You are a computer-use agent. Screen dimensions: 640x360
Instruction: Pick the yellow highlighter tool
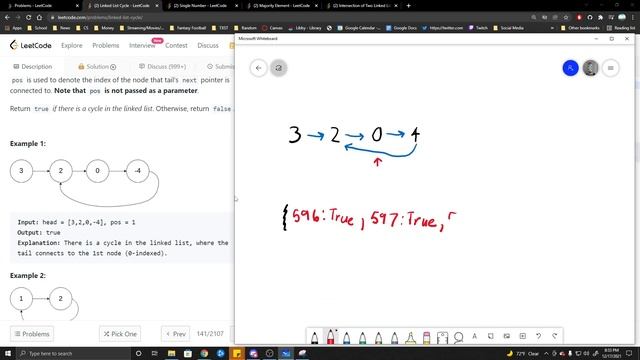411,338
